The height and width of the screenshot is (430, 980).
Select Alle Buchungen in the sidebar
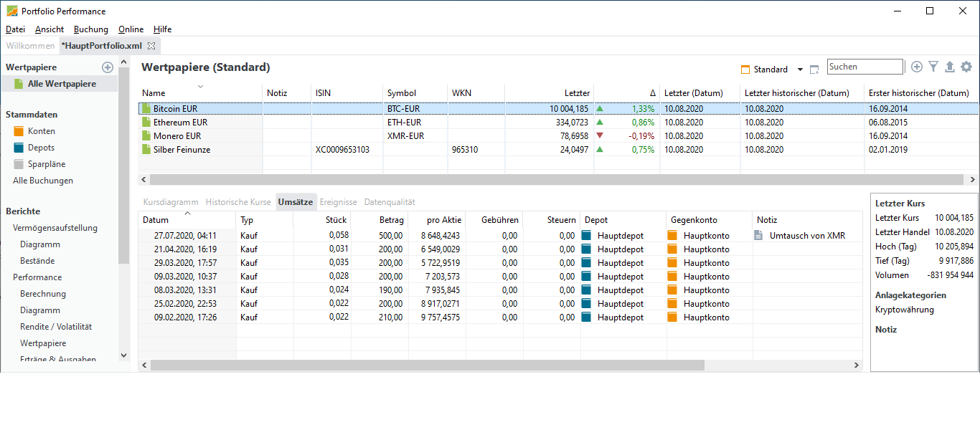click(x=43, y=181)
